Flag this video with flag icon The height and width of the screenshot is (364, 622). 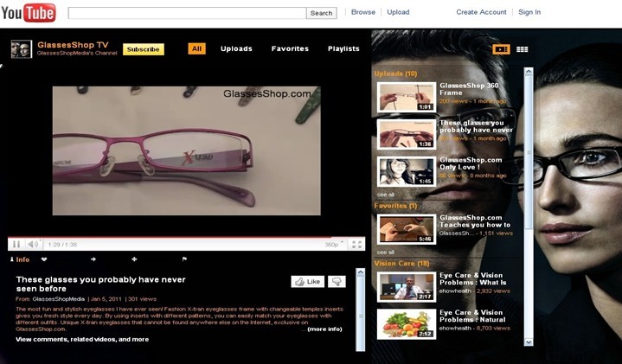(x=184, y=259)
